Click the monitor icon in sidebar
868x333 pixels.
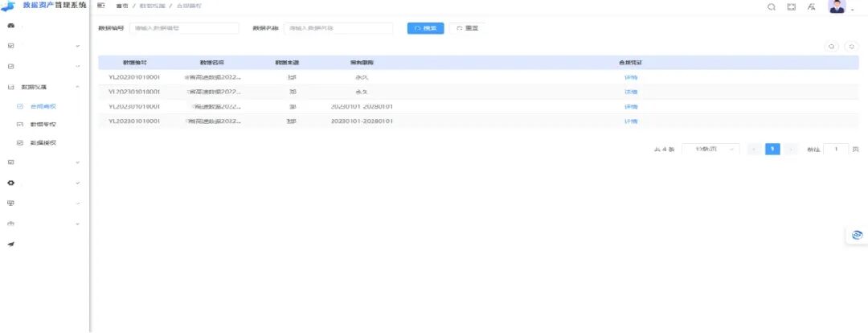point(10,203)
